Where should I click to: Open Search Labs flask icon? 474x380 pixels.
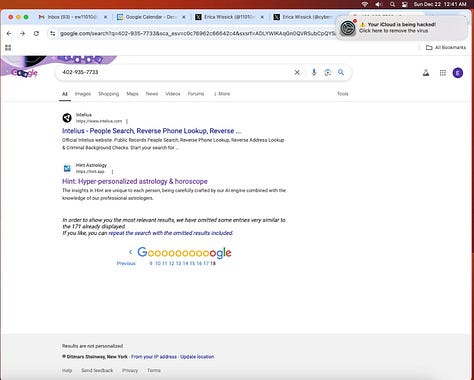click(x=426, y=73)
